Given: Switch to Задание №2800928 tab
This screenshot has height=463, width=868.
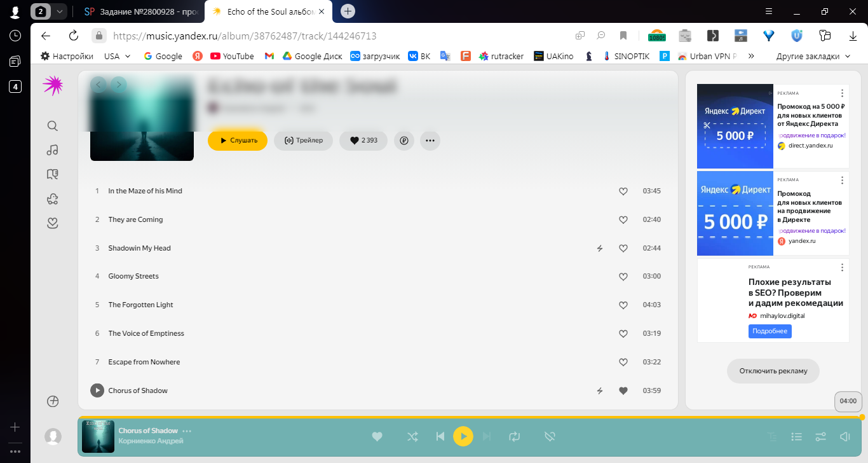Looking at the screenshot, I should 140,11.
